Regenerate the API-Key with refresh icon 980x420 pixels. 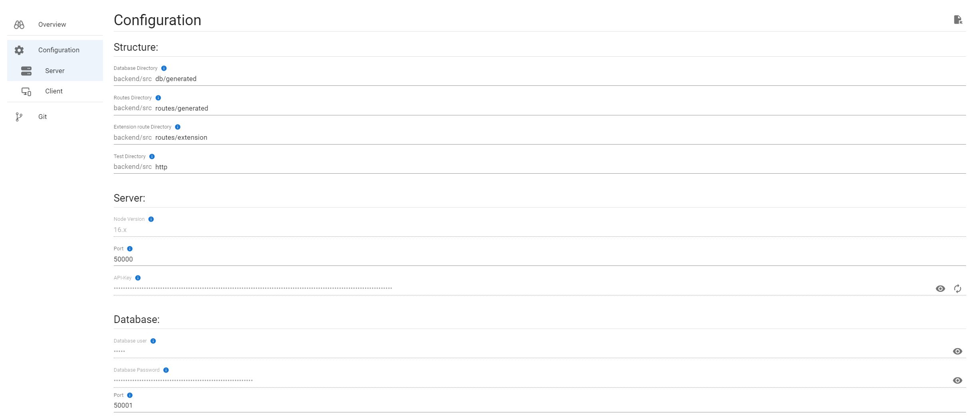tap(958, 289)
